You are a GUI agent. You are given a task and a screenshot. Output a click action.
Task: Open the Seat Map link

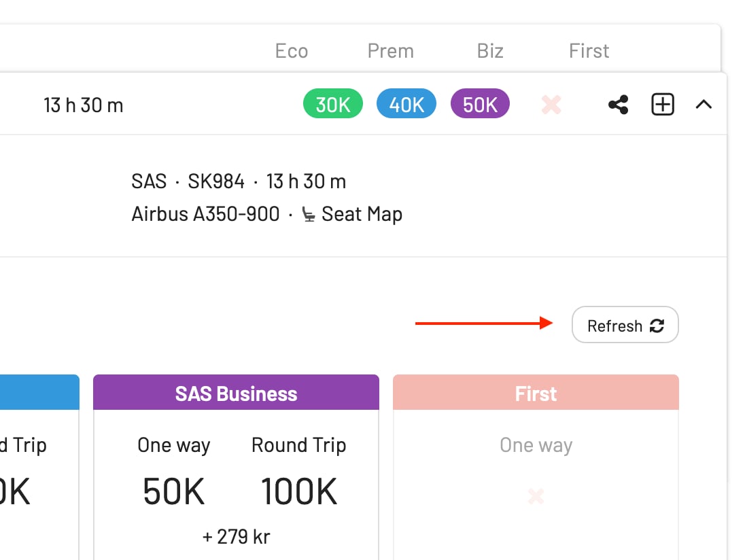360,213
